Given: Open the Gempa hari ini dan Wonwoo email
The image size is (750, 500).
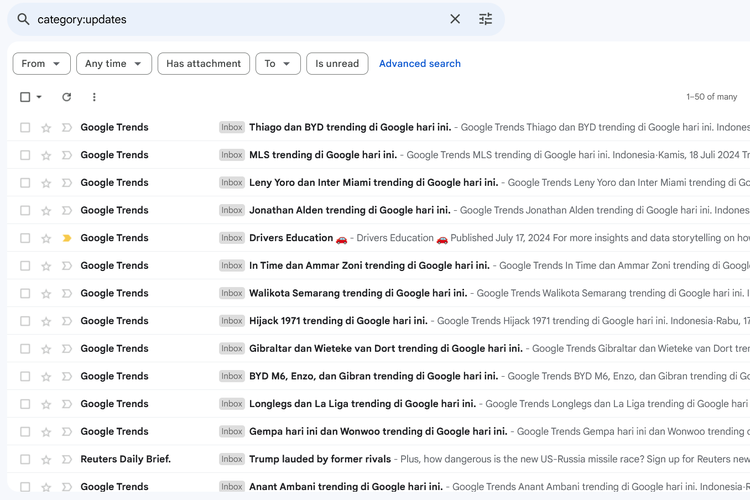Looking at the screenshot, I should point(378,432).
